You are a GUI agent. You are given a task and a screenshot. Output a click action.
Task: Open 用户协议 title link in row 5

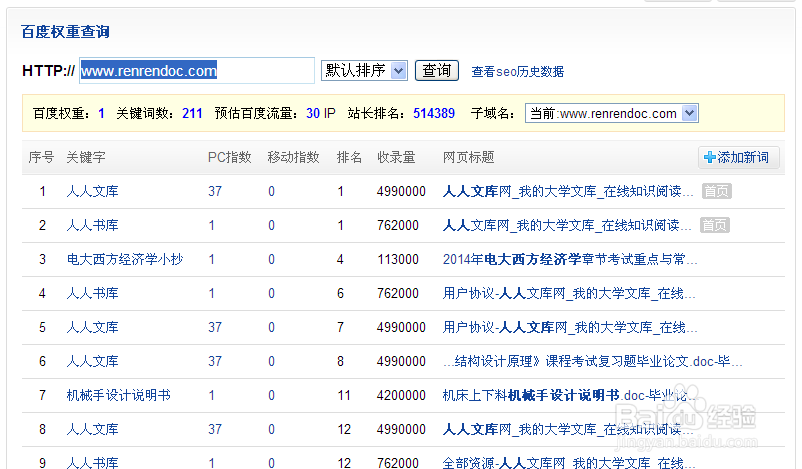pos(570,327)
